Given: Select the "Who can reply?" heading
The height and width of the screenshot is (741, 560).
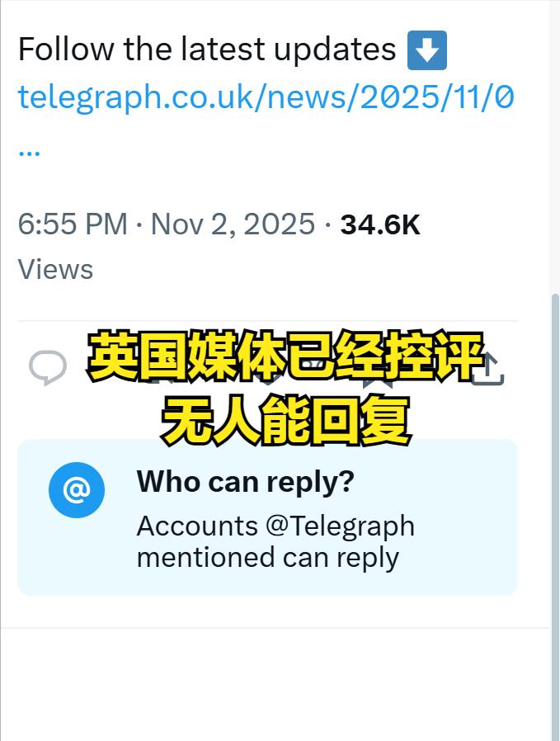Looking at the screenshot, I should [246, 482].
